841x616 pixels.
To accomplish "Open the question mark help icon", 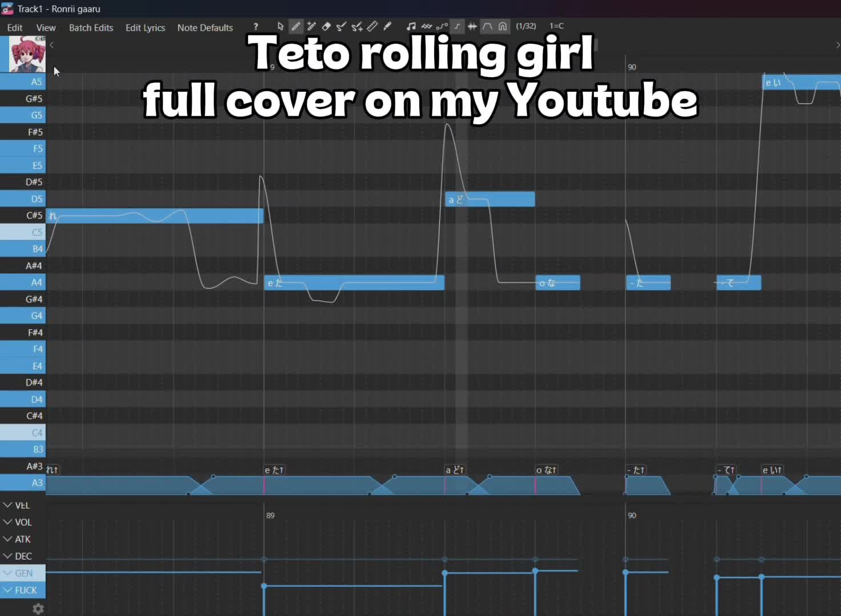I will [256, 27].
